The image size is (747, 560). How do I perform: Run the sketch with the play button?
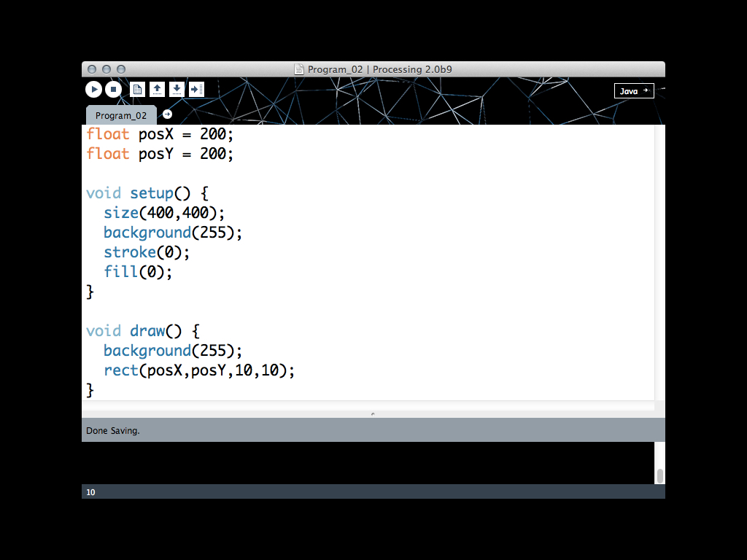pos(93,90)
